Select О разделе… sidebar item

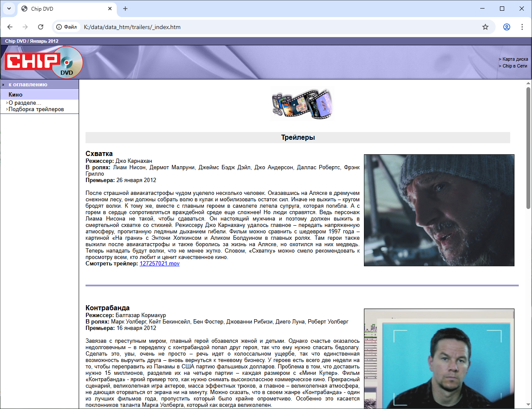25,103
